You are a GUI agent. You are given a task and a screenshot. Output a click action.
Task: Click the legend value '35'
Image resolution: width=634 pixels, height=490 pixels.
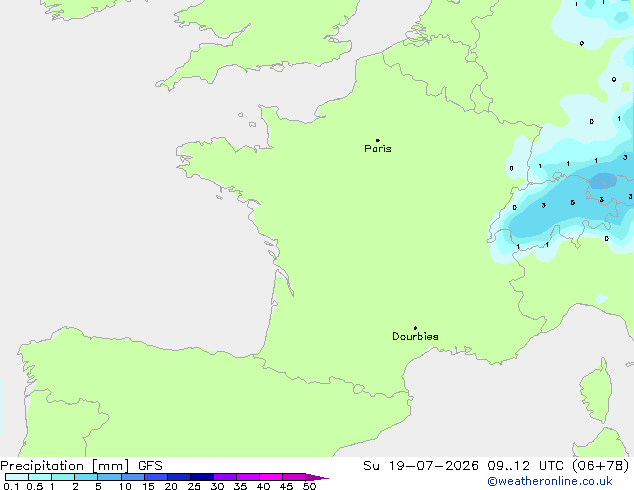(240, 486)
